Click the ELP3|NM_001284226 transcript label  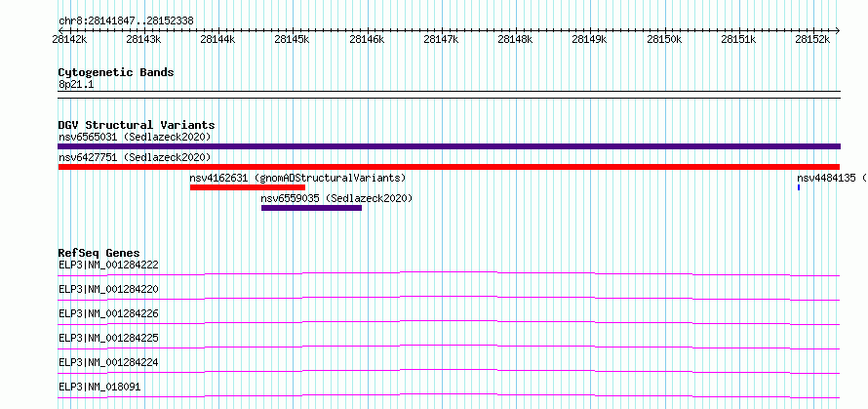click(x=108, y=313)
